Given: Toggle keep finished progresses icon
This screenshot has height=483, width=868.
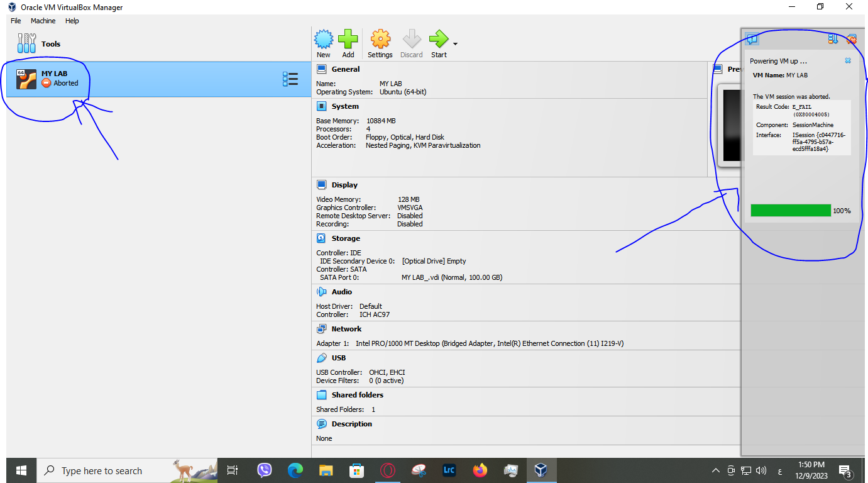Looking at the screenshot, I should tap(833, 39).
